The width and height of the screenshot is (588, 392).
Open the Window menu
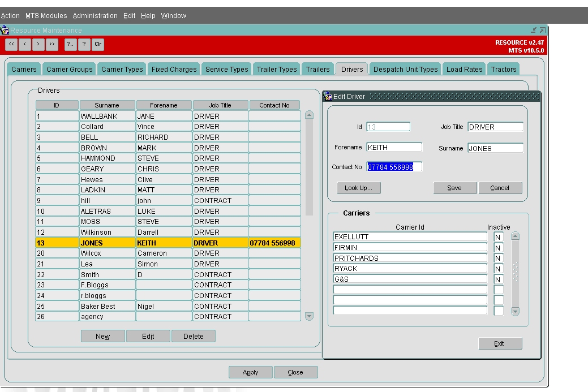pos(174,16)
